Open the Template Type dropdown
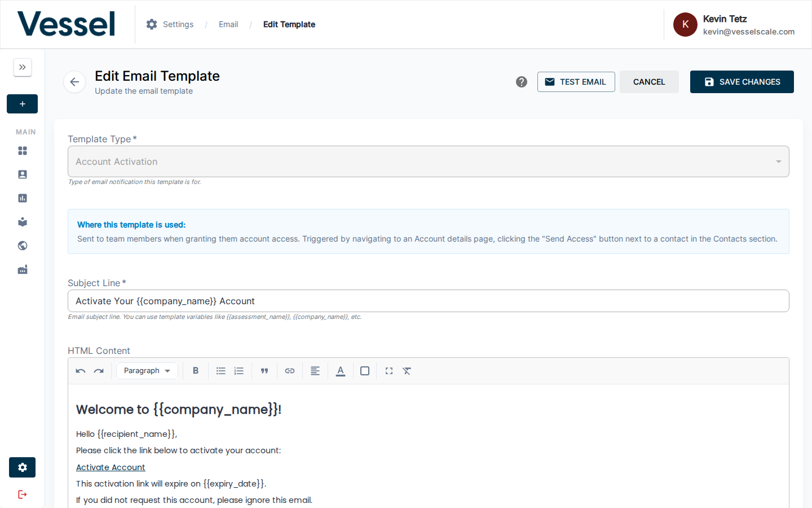The height and width of the screenshot is (508, 812). click(x=429, y=161)
